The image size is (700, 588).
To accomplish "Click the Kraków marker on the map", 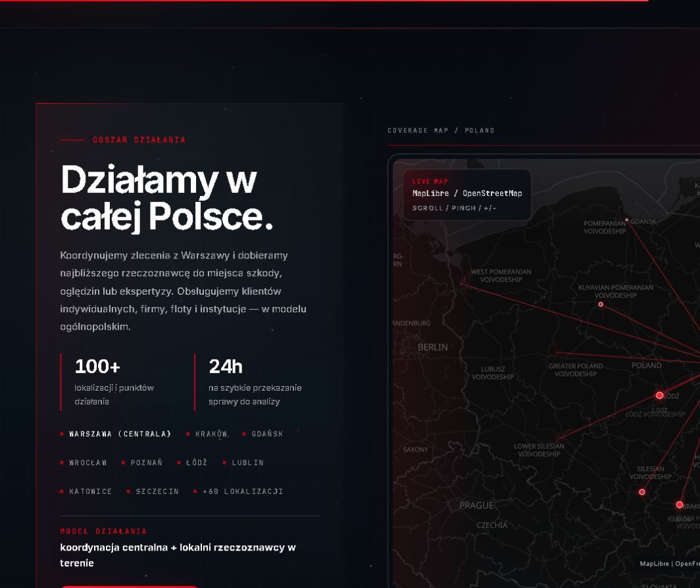I will 680,504.
